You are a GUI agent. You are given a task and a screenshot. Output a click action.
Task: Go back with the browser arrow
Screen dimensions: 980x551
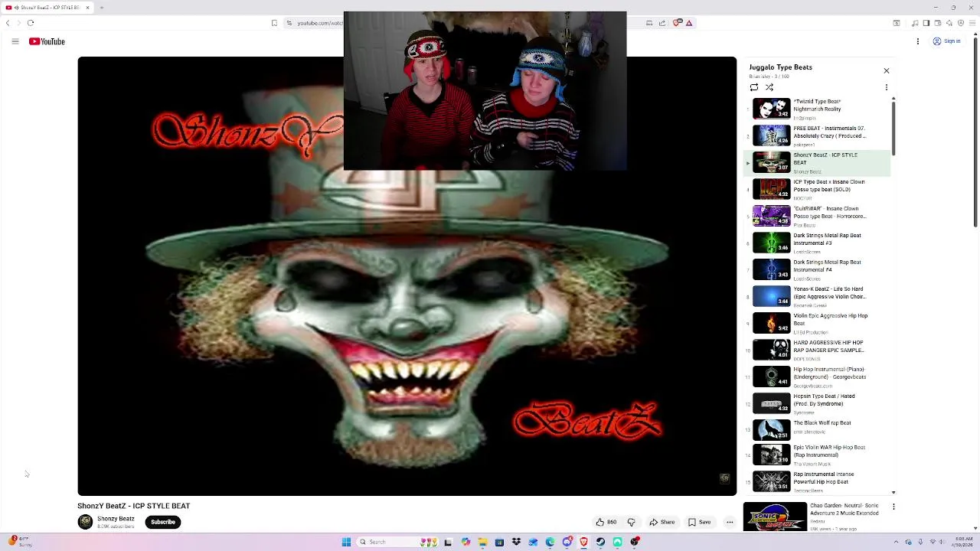coord(8,23)
